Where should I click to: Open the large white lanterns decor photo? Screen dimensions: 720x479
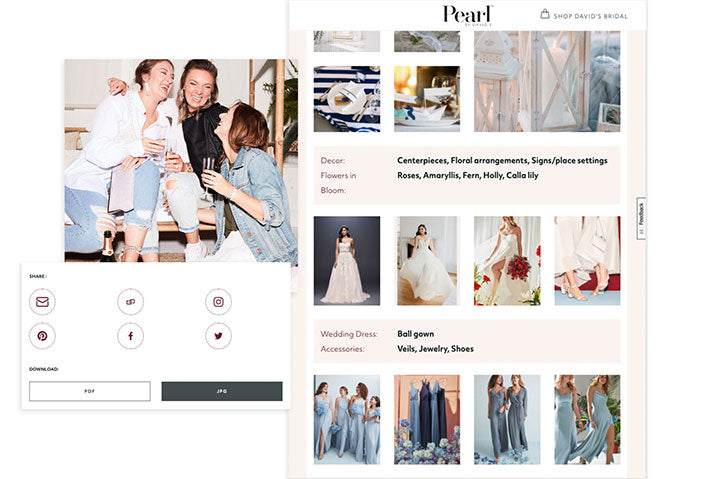pyautogui.click(x=546, y=80)
